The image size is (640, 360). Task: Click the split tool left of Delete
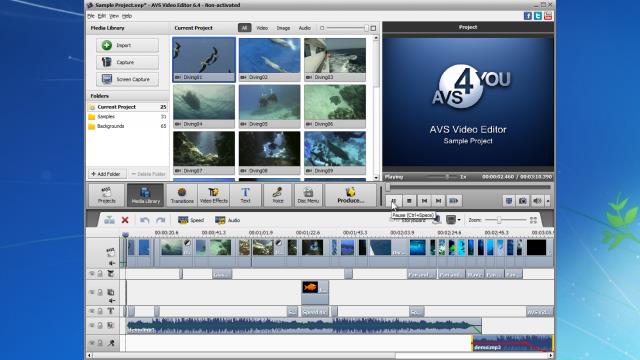[109, 220]
